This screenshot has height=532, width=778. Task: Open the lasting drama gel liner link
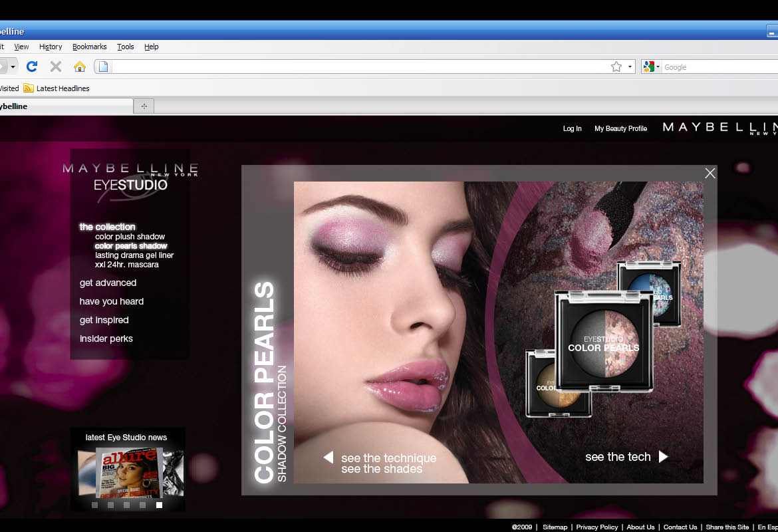click(x=134, y=255)
